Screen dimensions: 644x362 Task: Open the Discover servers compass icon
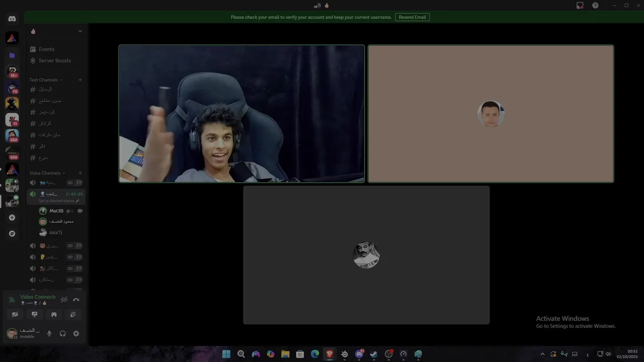tap(12, 234)
